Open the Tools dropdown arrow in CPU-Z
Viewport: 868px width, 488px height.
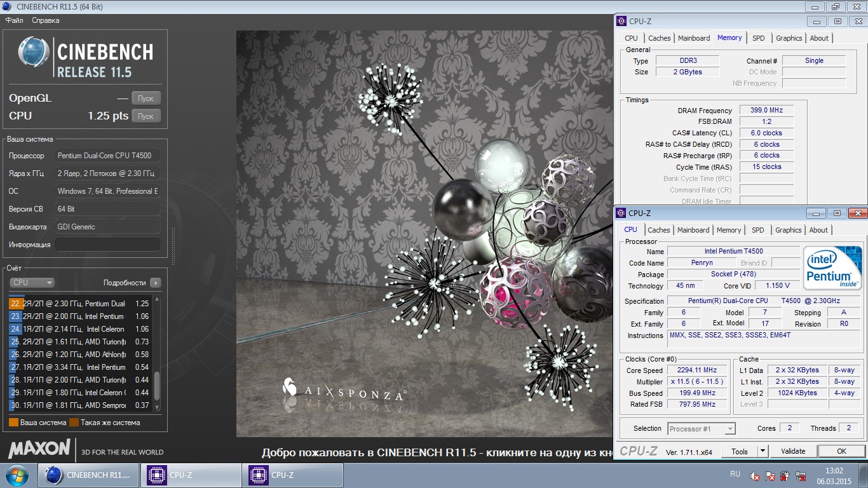[763, 451]
